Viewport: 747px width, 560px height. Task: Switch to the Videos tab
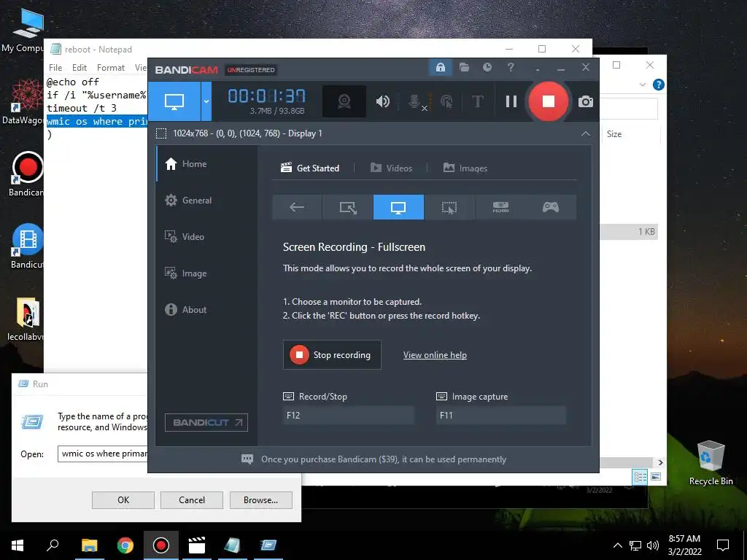391,168
